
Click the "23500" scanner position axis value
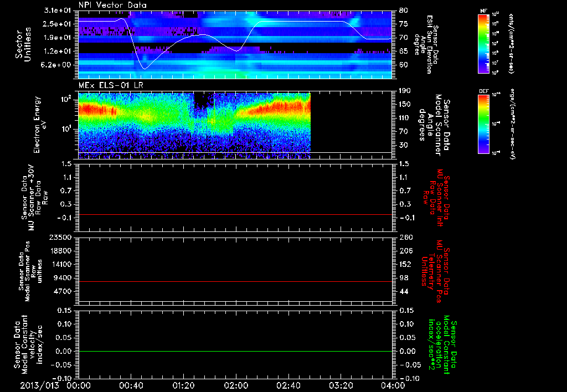click(x=60, y=238)
